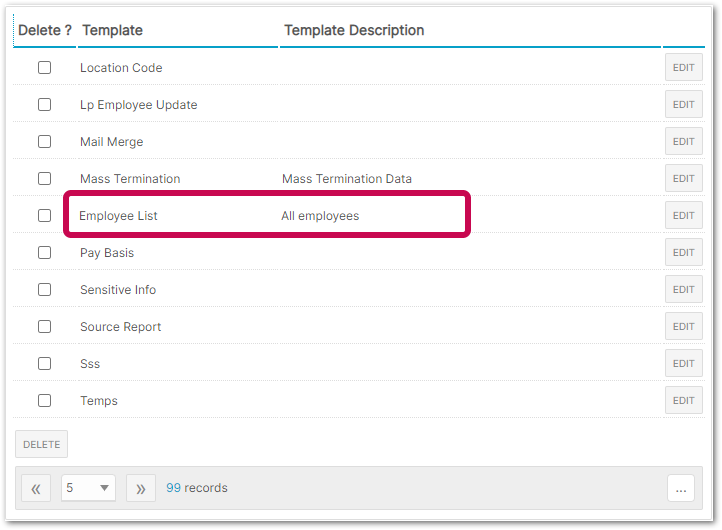Click Edit for Employee List template

coord(683,216)
